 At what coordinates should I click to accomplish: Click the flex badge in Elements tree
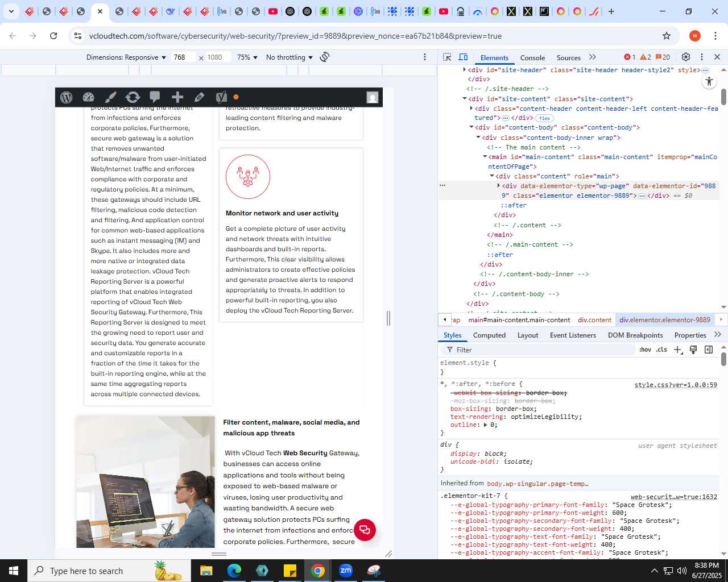[x=544, y=118]
